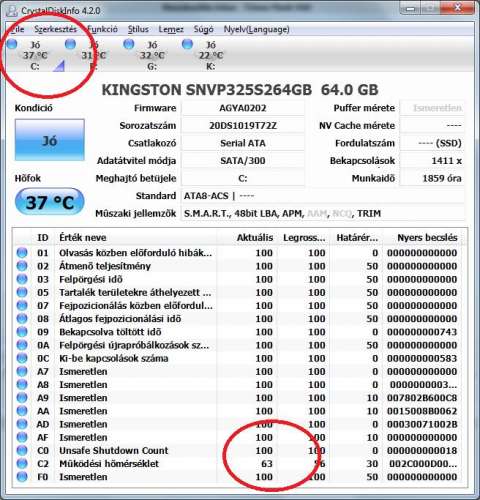Click raw value 0015008B0062
Screen dimensions: 480x500
tap(422, 411)
